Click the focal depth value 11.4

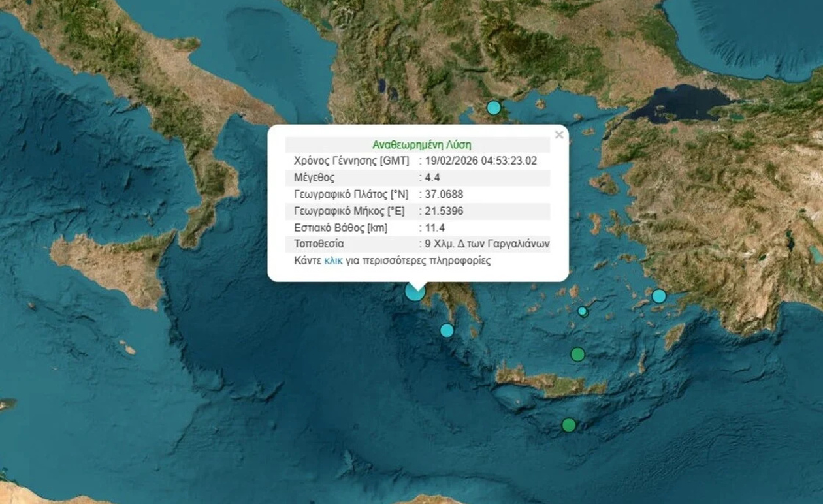(x=434, y=228)
